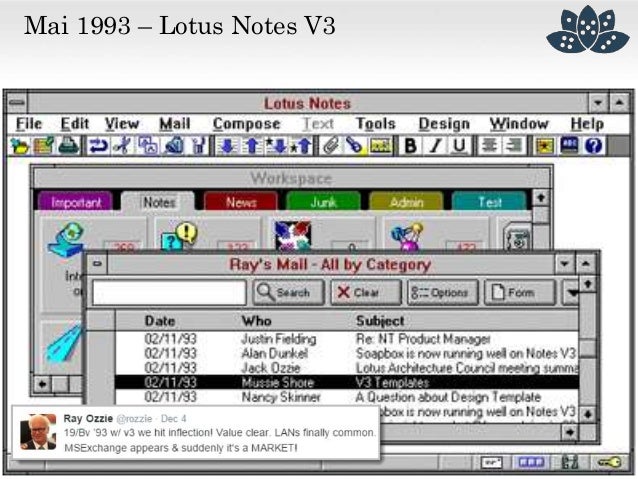Viewport: 638px width, 479px height.
Task: Click the copy icon in the toolbar
Action: tap(148, 146)
